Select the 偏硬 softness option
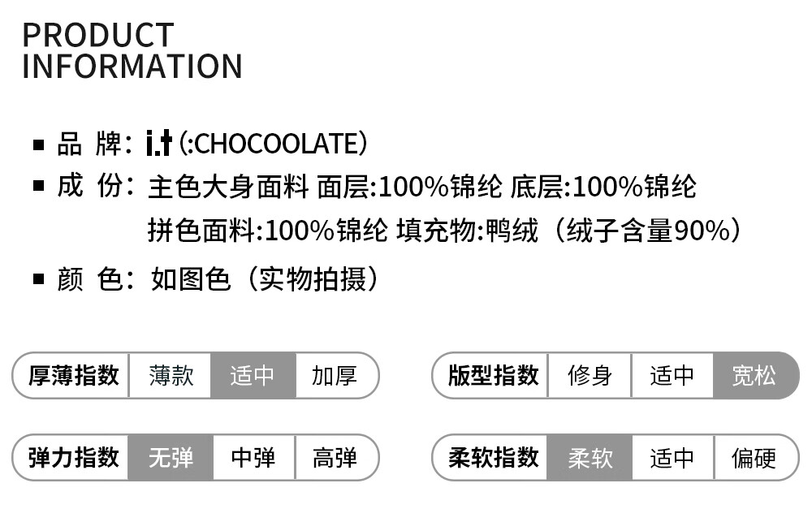 coord(754,458)
